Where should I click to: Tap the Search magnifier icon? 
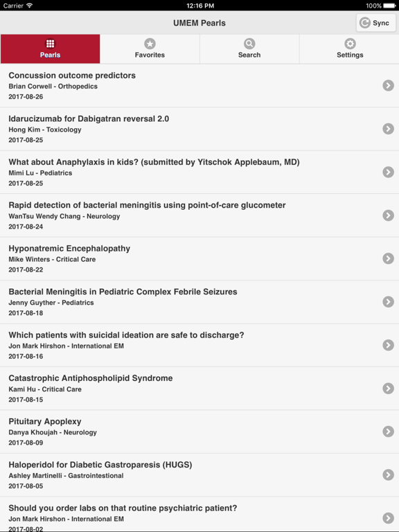click(249, 44)
